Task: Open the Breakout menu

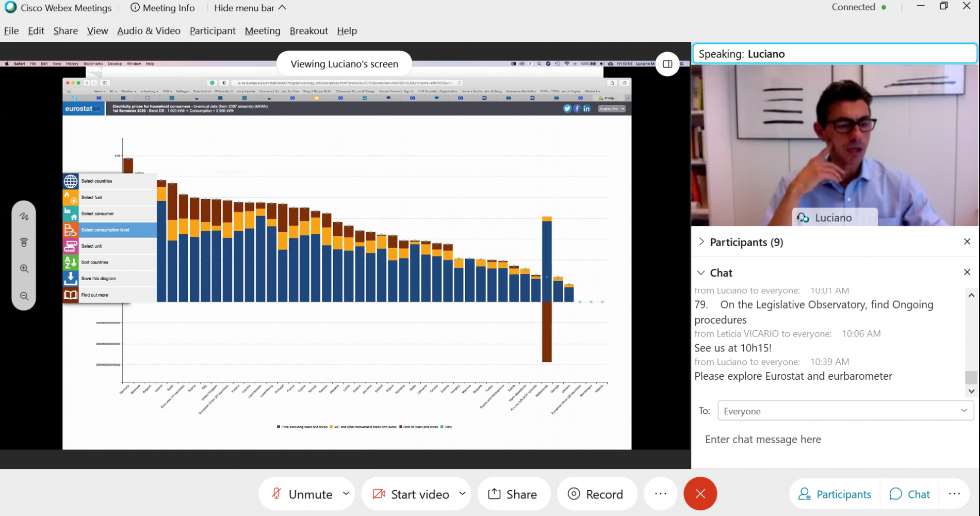Action: point(308,31)
